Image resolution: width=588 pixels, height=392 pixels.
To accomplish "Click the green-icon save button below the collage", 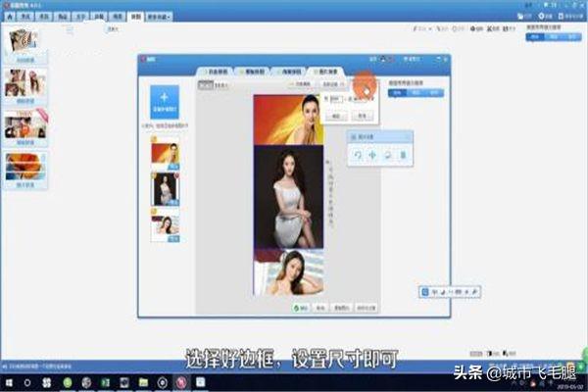I will click(303, 307).
